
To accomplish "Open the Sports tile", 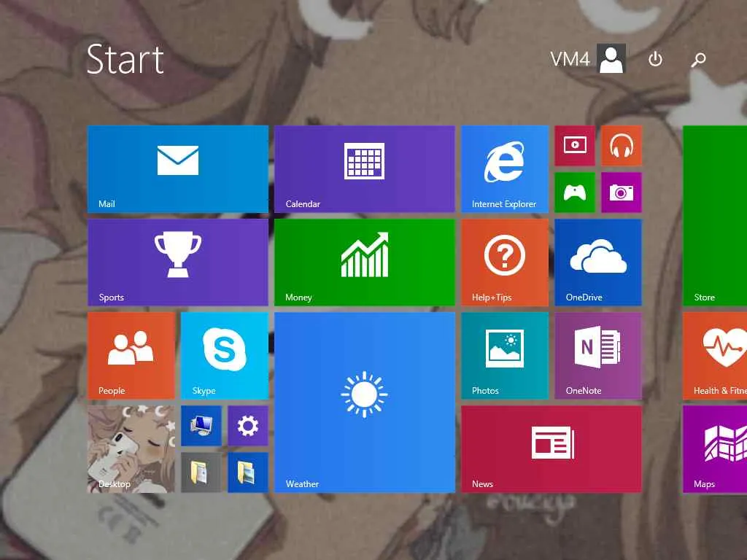I will click(178, 262).
